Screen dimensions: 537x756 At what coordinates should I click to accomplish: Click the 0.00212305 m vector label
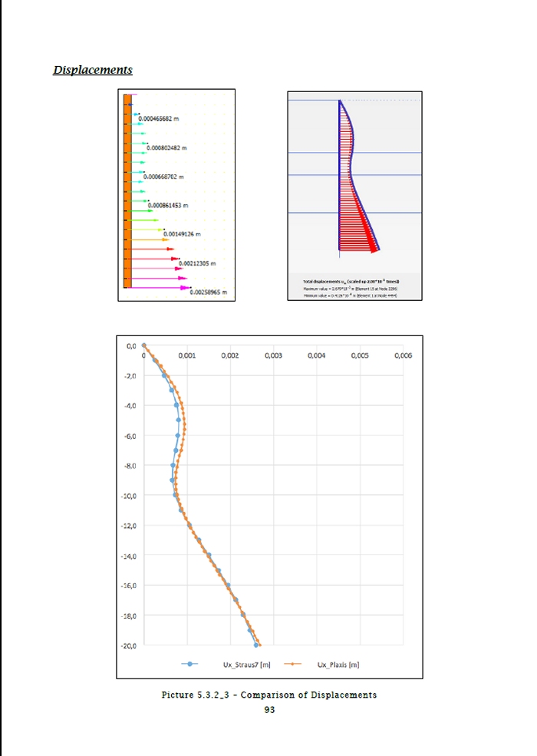pos(198,263)
